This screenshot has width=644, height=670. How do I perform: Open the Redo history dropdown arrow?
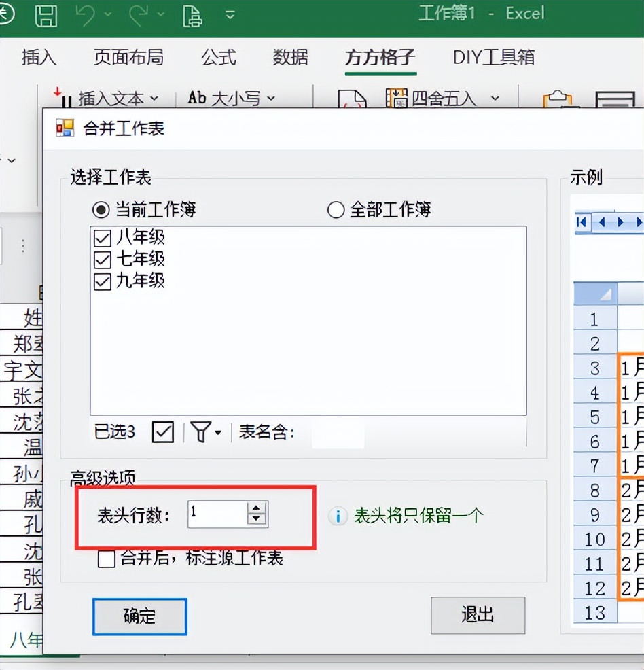tap(160, 14)
